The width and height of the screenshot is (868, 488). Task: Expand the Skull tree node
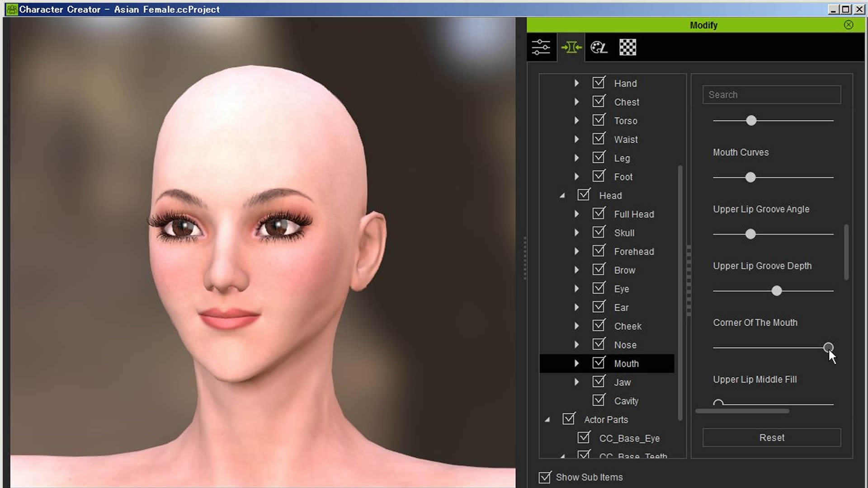tap(576, 233)
